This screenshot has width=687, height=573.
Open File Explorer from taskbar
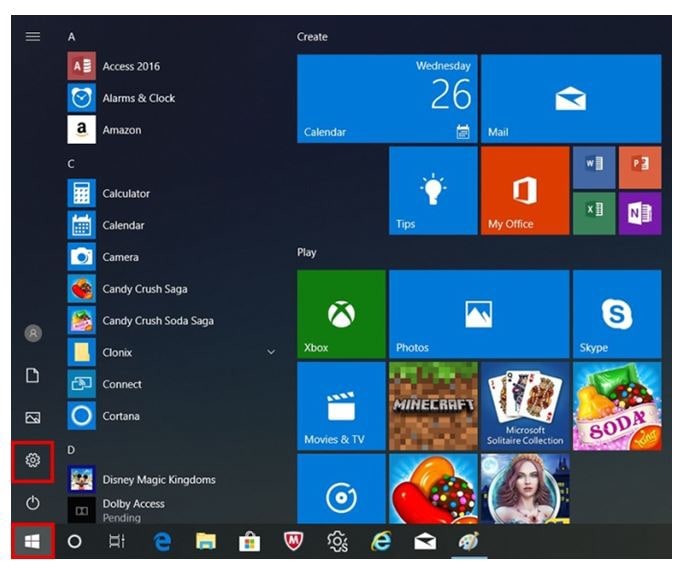pyautogui.click(x=205, y=541)
